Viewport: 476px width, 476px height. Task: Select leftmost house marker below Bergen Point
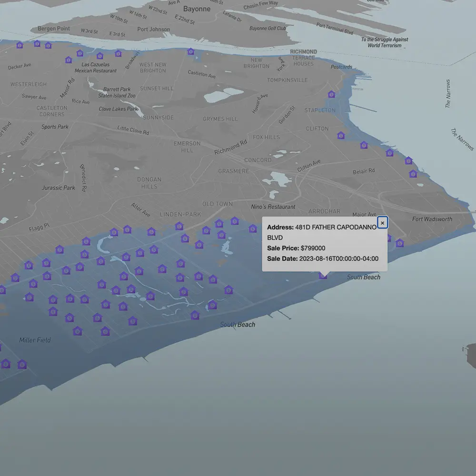[x=20, y=45]
